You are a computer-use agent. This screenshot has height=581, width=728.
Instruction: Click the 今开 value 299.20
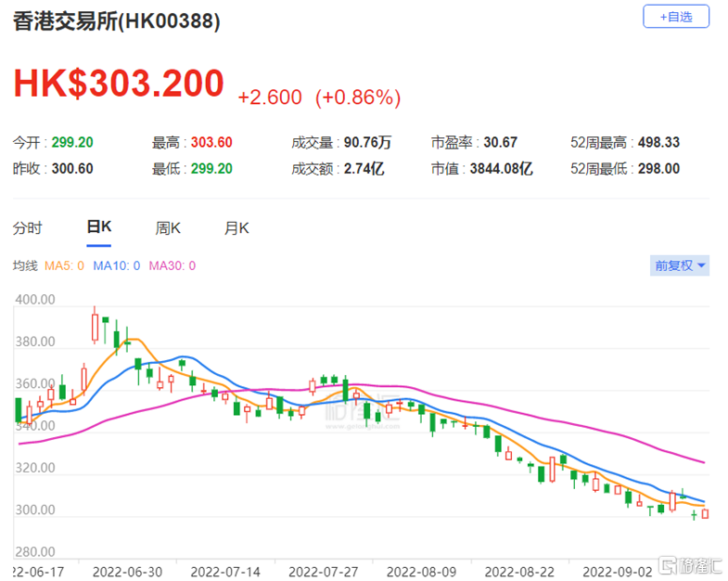pyautogui.click(x=72, y=142)
